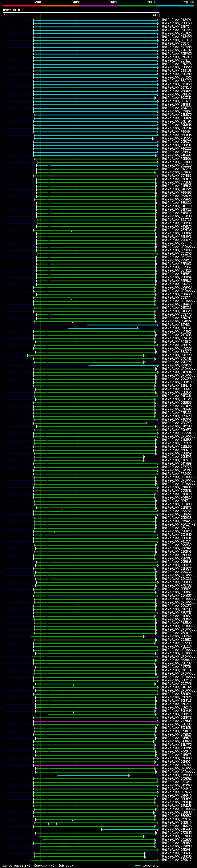
Task: Select hit label UniRef100_P48500
Action: pyautogui.click(x=176, y=623)
